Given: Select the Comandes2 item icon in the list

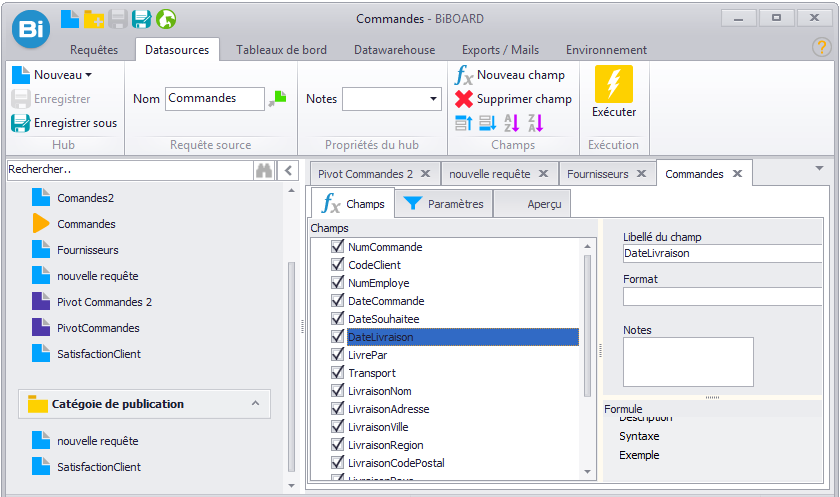Looking at the screenshot, I should point(41,198).
